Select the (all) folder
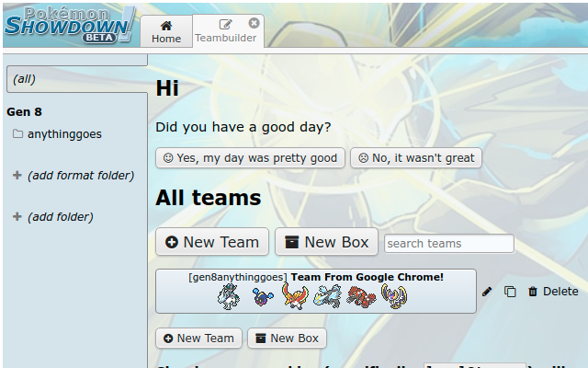588x368 pixels. coord(77,79)
